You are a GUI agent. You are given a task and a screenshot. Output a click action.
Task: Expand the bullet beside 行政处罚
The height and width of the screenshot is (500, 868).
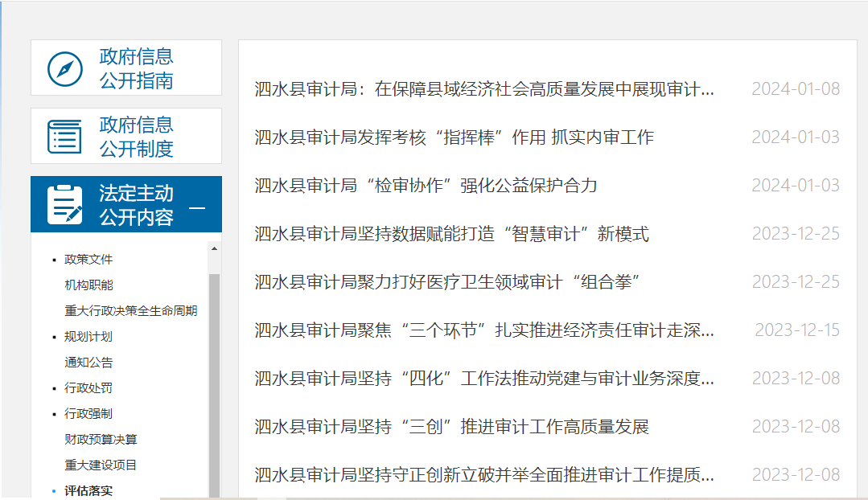coord(54,388)
